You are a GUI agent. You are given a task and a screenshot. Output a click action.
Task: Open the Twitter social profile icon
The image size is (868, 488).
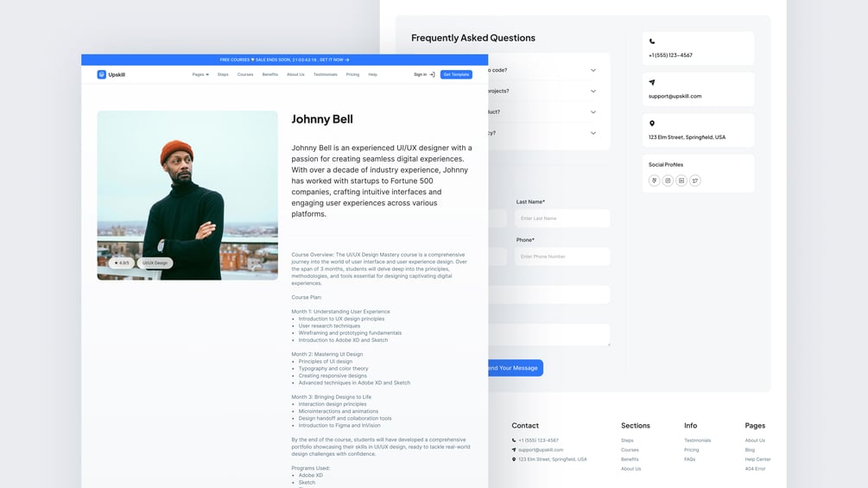tap(695, 181)
